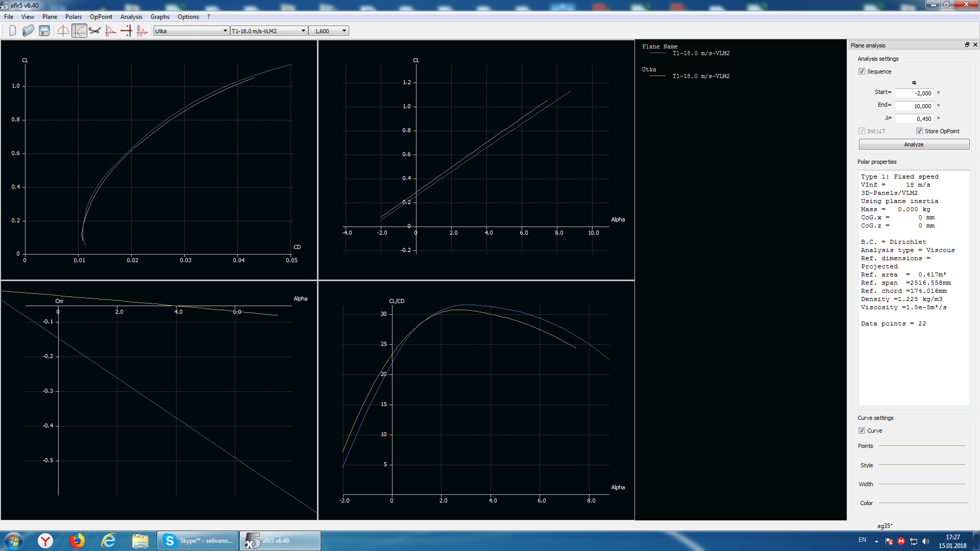Show the Root locus view icon
This screenshot has height=551, width=980.
point(126,31)
